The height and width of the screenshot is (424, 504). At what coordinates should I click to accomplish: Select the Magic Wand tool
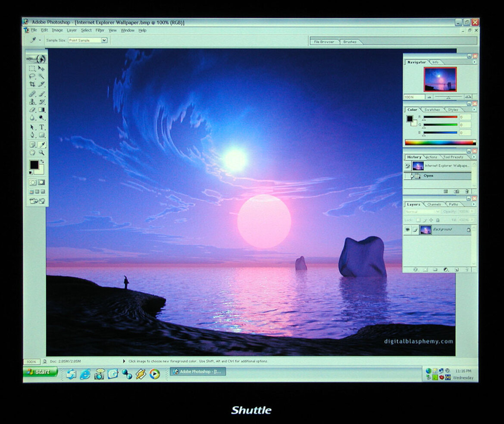[42, 76]
